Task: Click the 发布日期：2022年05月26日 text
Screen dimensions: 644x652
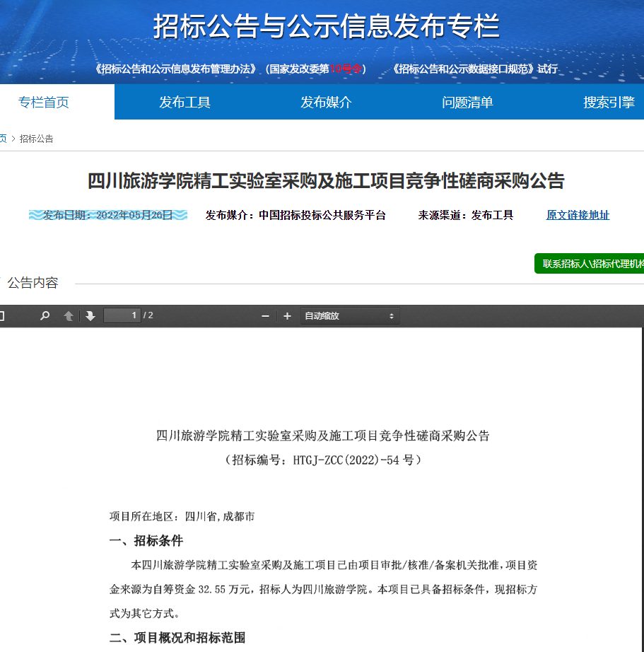Action: 107,215
